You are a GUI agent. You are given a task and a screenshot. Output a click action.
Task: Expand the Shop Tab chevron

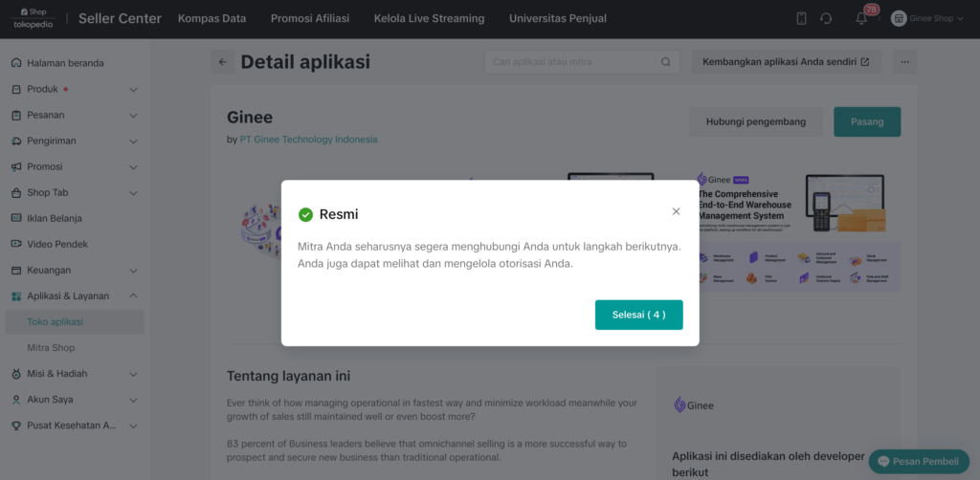pyautogui.click(x=133, y=193)
